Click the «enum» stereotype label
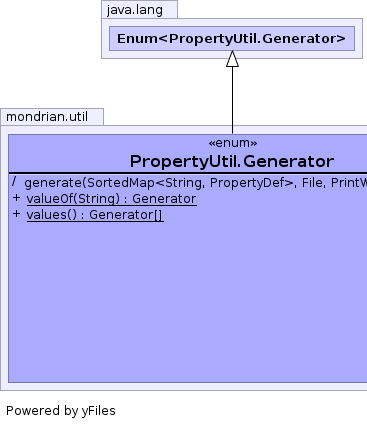The image size is (367, 426). pyautogui.click(x=233, y=143)
